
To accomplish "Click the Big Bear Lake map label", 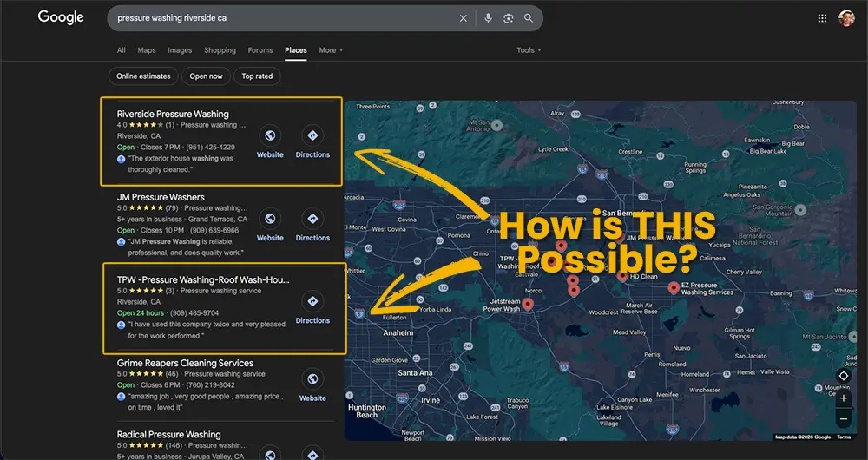I will tap(768, 151).
